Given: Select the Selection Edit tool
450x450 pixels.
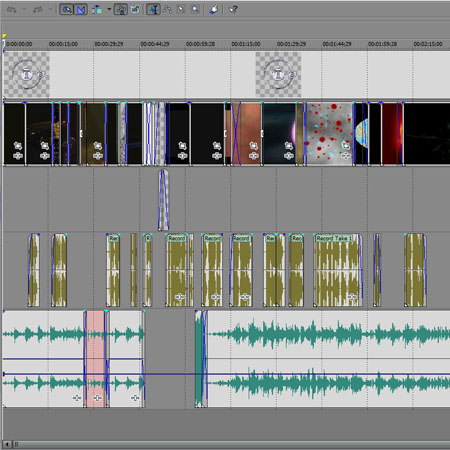Looking at the screenshot, I should 181,9.
